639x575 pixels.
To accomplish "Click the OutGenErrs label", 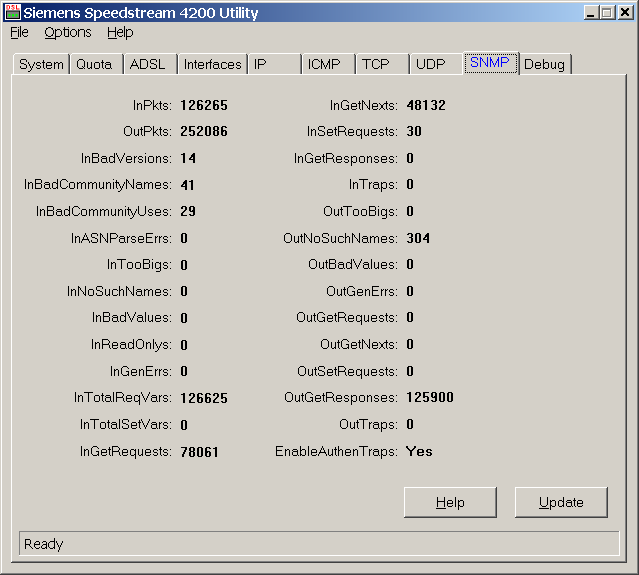I will pyautogui.click(x=361, y=291).
